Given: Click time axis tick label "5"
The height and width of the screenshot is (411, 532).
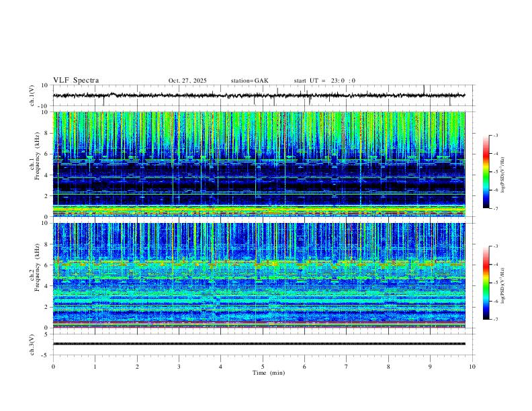Looking at the screenshot, I should (x=263, y=367).
